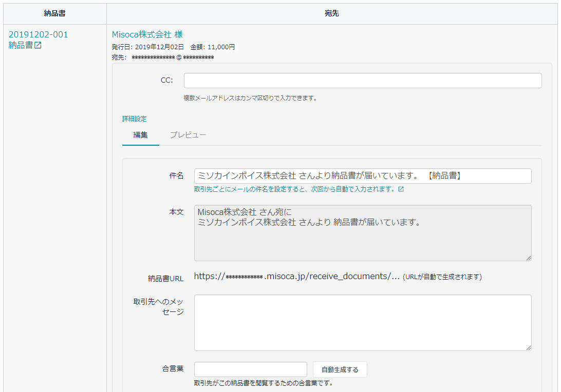Select the 編集 tab
The image size is (561, 392).
(x=141, y=135)
